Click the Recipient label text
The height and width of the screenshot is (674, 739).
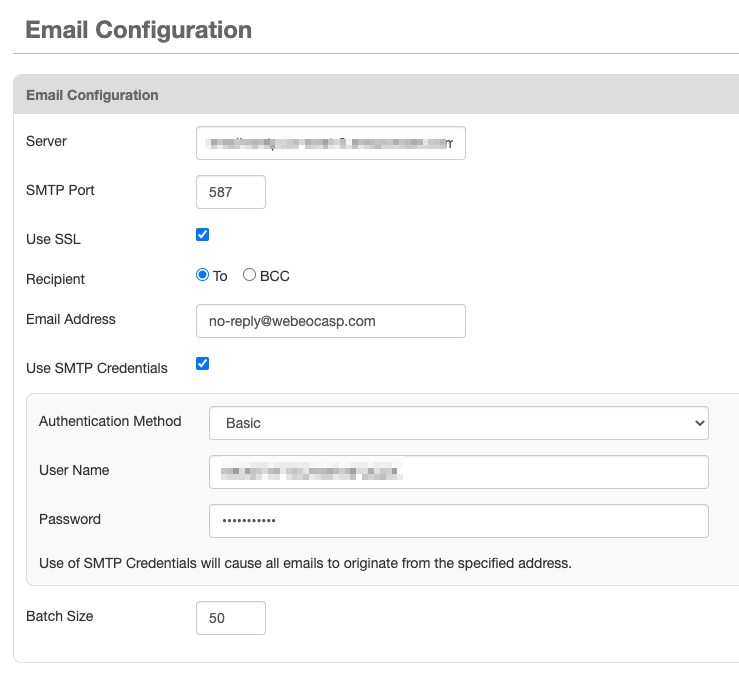click(x=55, y=279)
